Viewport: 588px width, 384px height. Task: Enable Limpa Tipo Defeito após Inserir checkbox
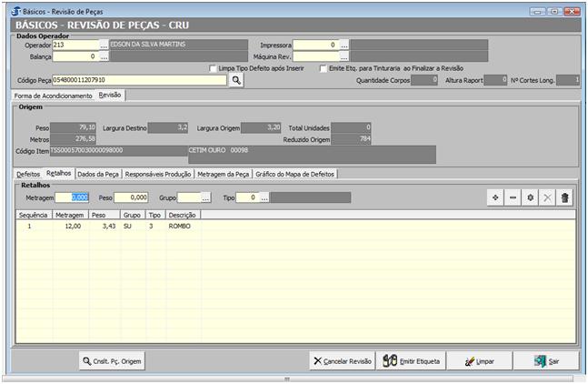click(x=214, y=68)
